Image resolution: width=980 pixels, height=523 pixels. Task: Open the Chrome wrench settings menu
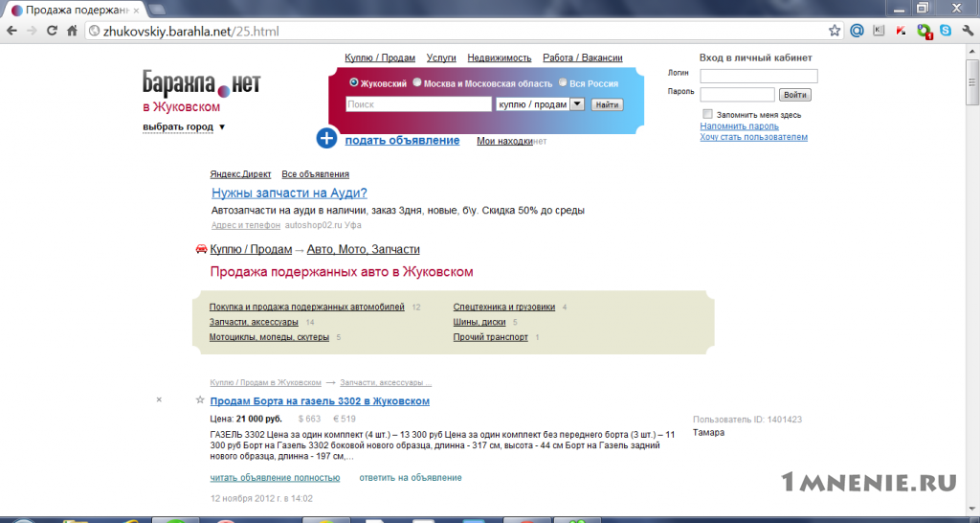coord(969,30)
